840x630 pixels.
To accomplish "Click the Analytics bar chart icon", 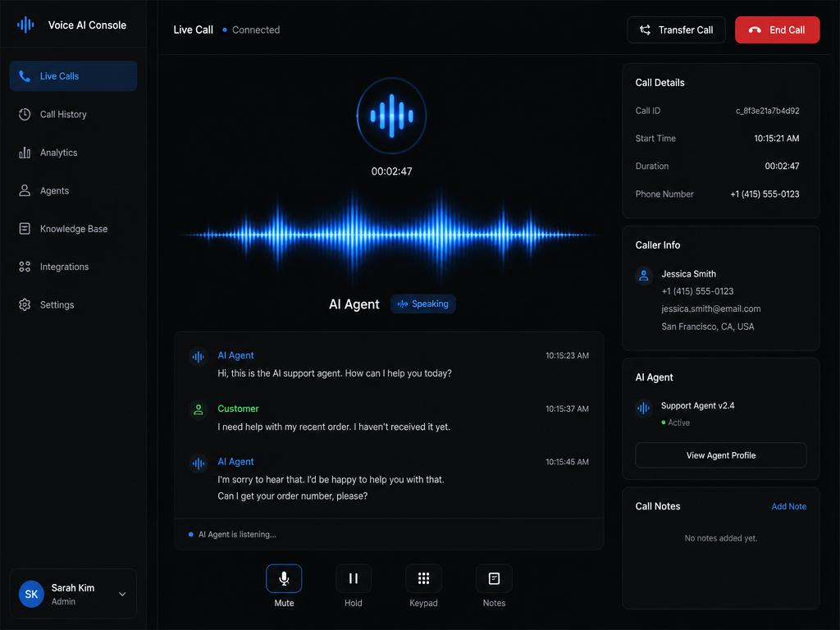I will pyautogui.click(x=25, y=153).
